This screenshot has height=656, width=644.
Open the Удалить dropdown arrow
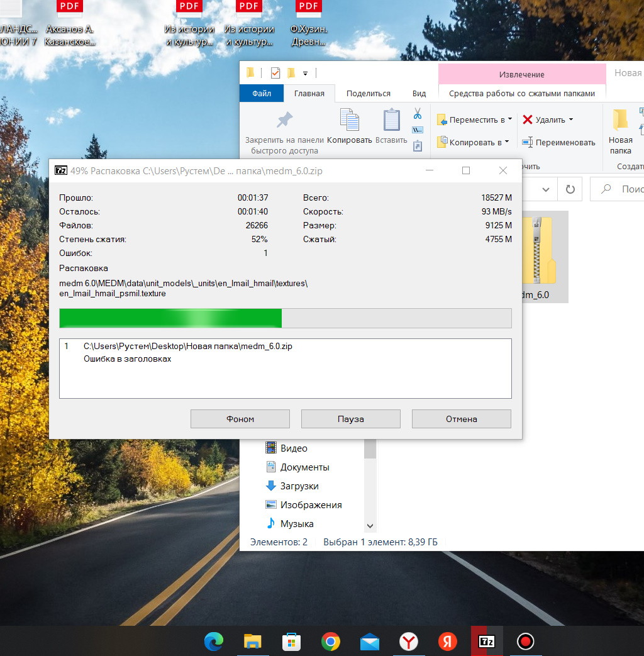click(x=571, y=120)
